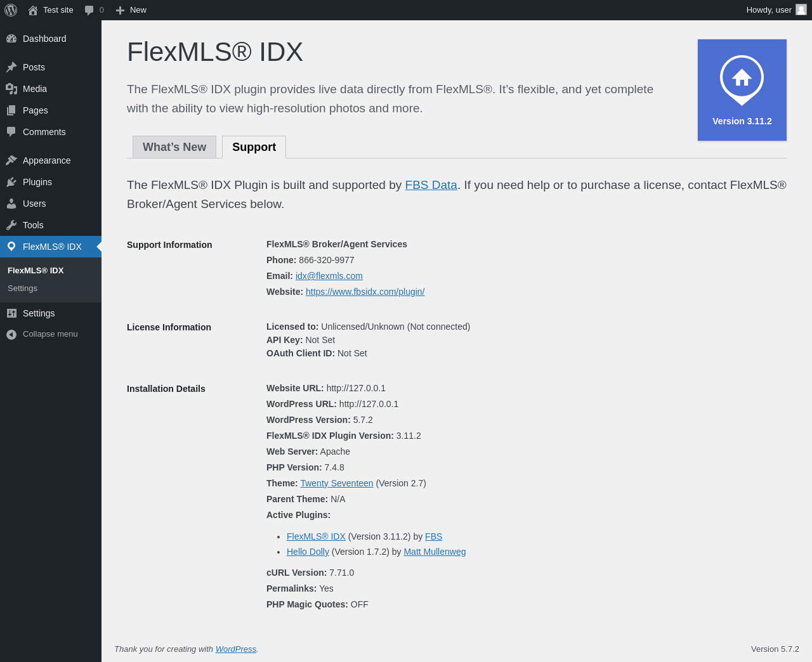812x662 pixels.
Task: Click the Tools wrench icon
Action: [x=11, y=225]
